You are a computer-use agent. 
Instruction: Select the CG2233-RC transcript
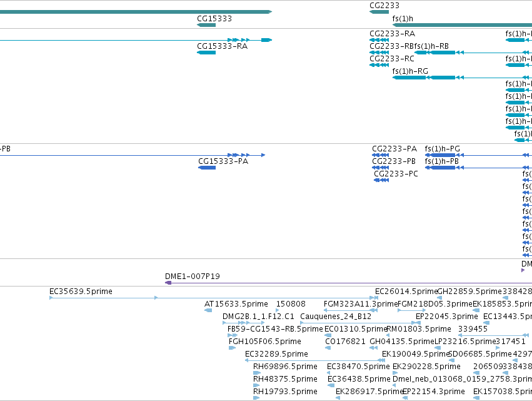pos(379,65)
